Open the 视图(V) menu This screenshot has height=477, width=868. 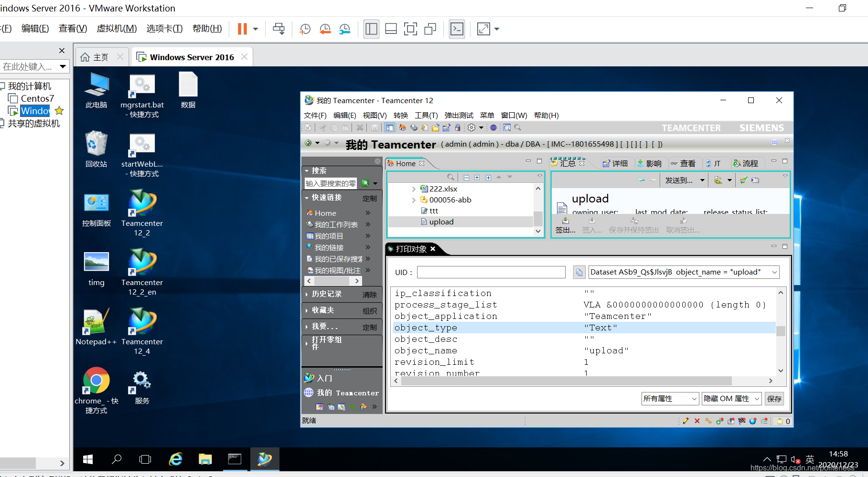point(375,115)
